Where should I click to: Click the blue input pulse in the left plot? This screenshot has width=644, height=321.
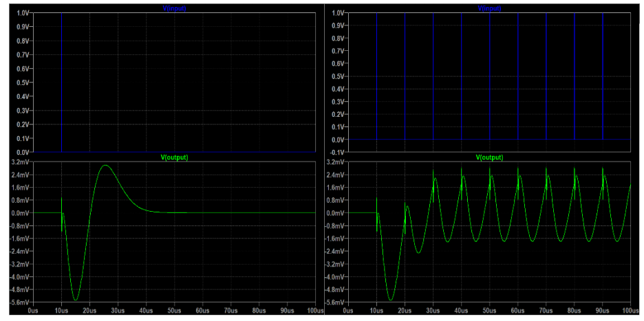(x=62, y=82)
